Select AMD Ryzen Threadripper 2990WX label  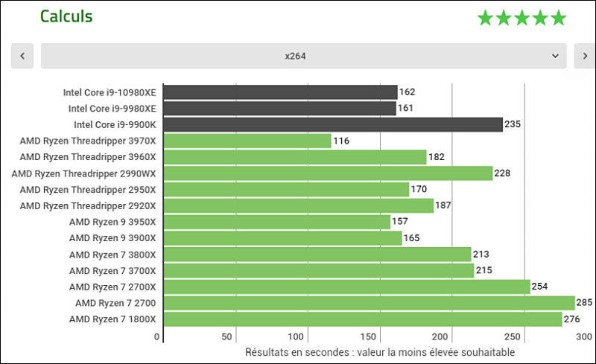83,173
